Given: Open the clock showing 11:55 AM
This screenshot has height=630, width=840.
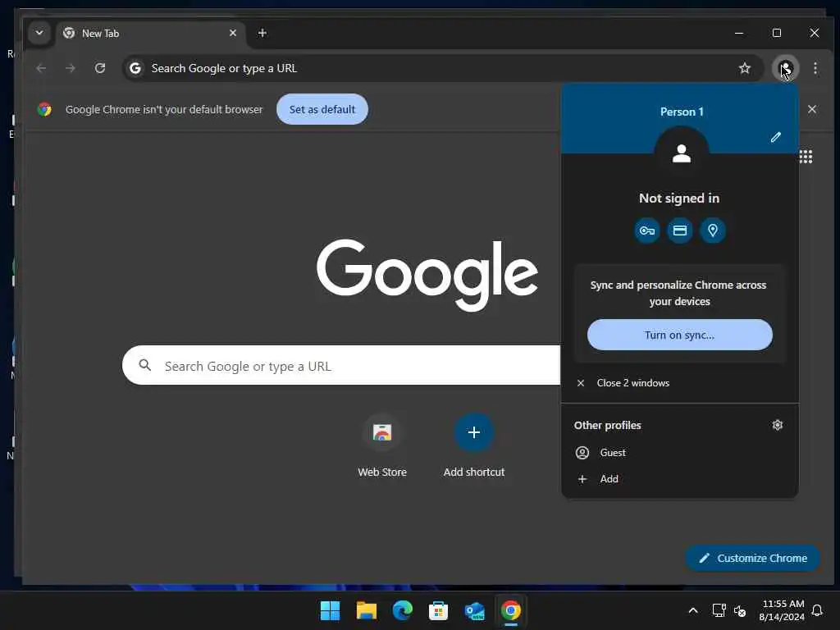Looking at the screenshot, I should point(782,610).
